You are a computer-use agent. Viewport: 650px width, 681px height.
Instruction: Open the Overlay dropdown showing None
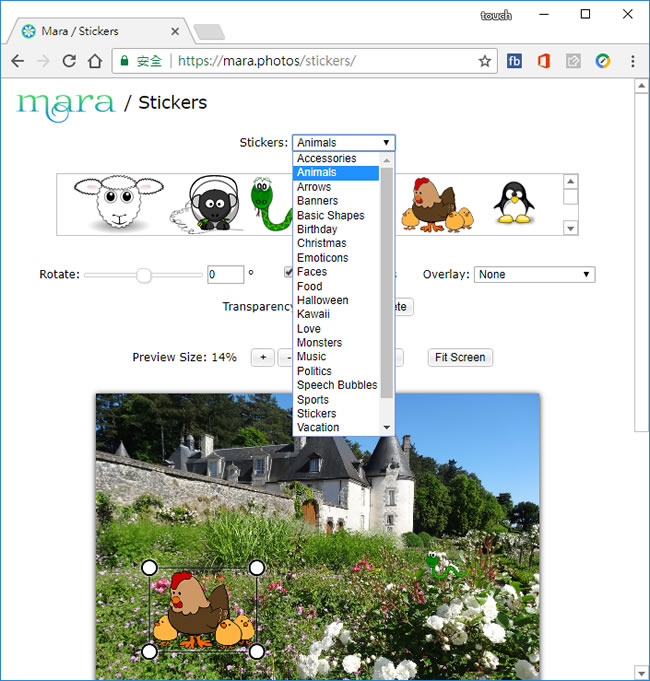click(x=535, y=274)
